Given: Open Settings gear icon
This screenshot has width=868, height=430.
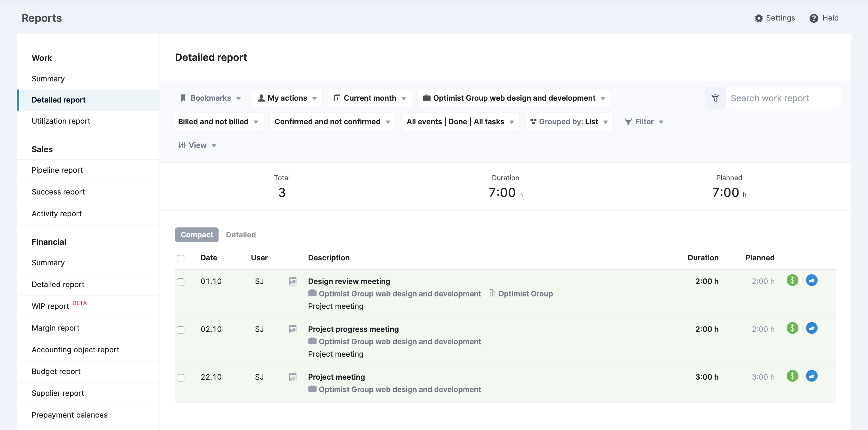Looking at the screenshot, I should 758,18.
